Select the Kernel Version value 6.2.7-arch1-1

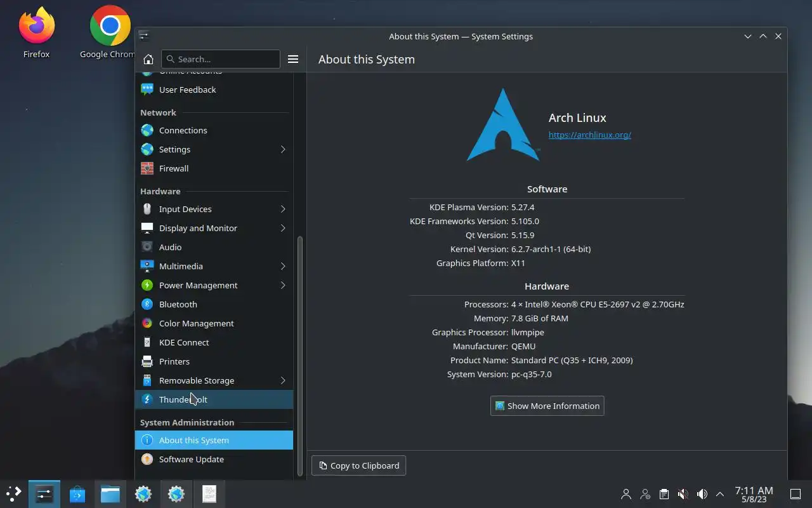(x=551, y=249)
